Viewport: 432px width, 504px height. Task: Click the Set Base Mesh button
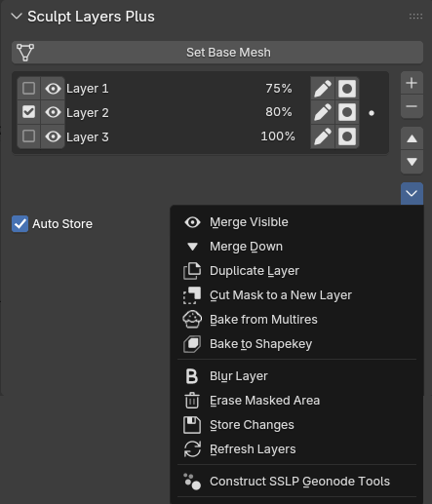[217, 53]
